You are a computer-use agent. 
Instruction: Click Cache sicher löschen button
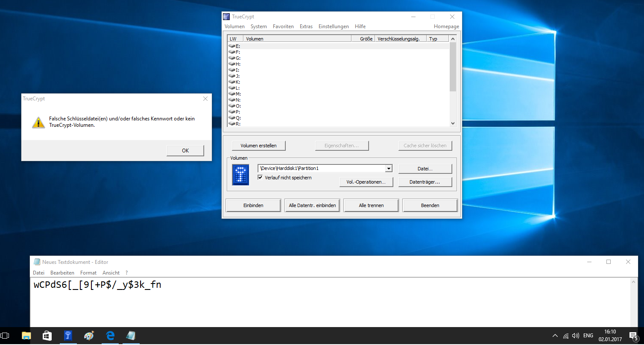click(425, 146)
